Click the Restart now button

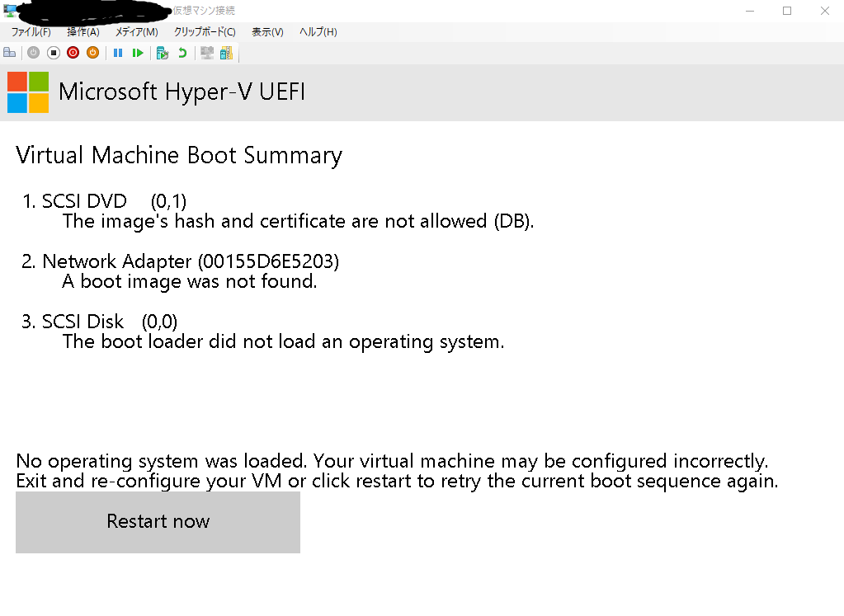point(158,522)
